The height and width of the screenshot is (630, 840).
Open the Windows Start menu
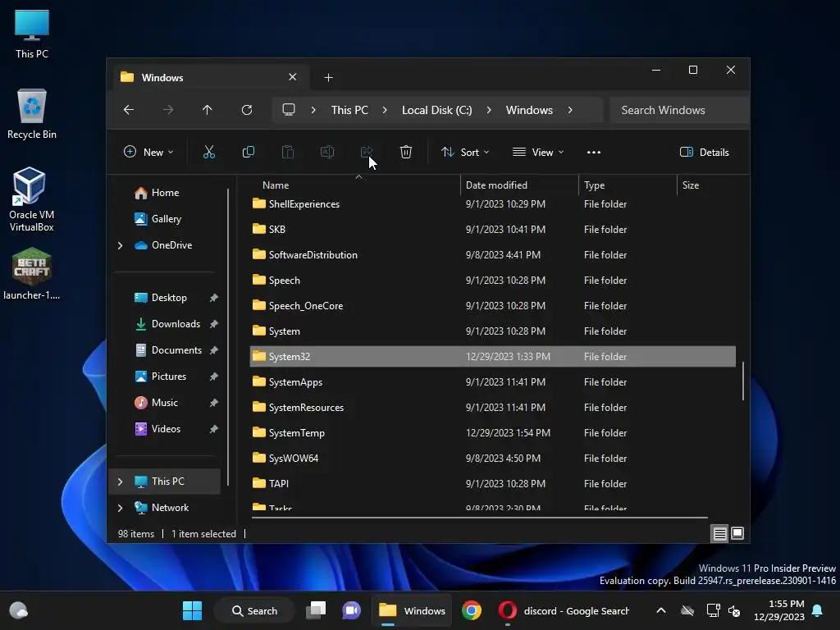tap(192, 610)
